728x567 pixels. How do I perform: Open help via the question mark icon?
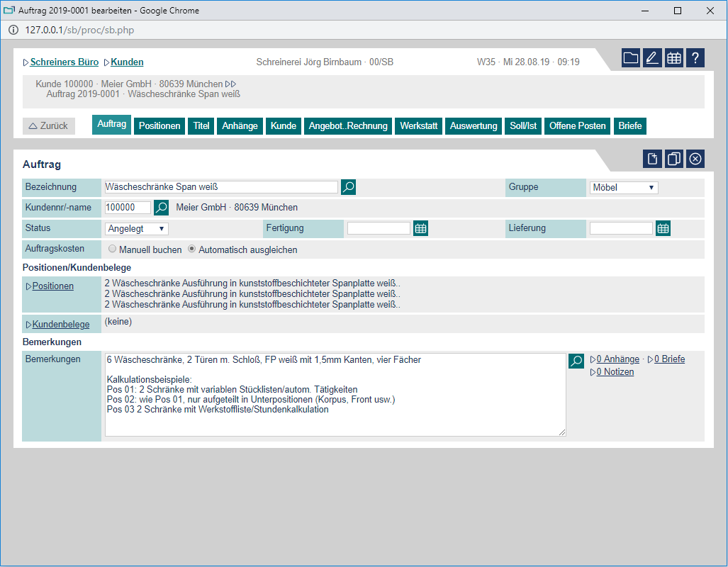(695, 58)
